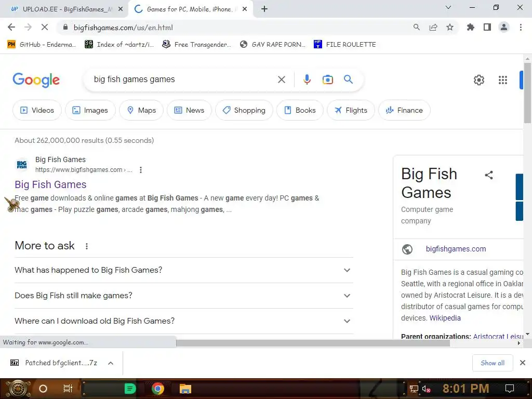The image size is (532, 399).
Task: Open the green notes app on taskbar
Action: coord(130,389)
